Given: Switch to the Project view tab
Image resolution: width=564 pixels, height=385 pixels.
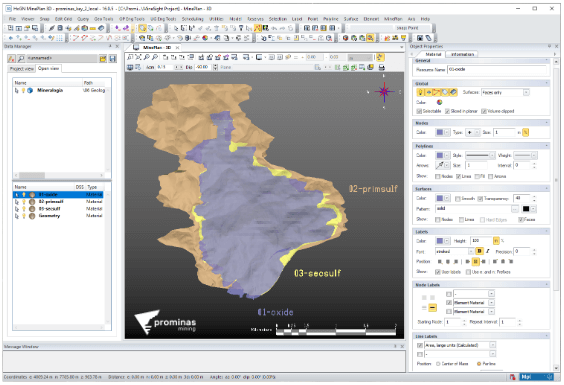Looking at the screenshot, I should (22, 68).
